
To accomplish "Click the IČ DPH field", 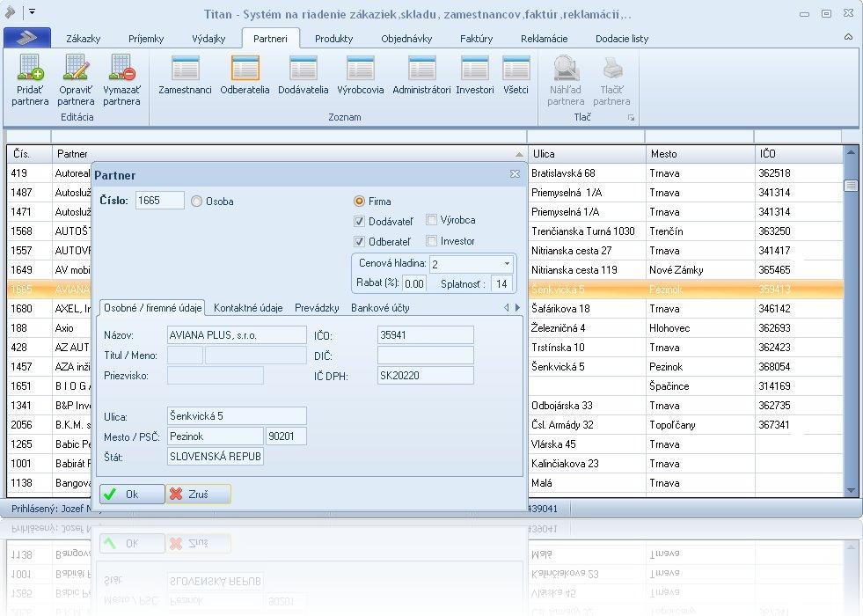I will pos(426,376).
